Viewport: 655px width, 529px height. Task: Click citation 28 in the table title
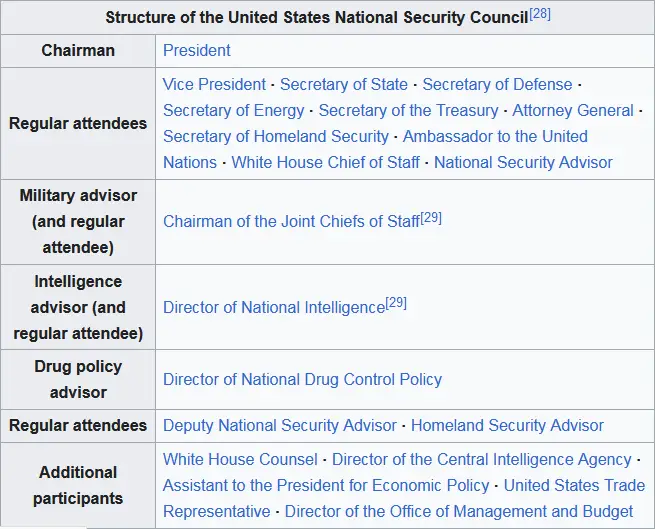pos(540,13)
